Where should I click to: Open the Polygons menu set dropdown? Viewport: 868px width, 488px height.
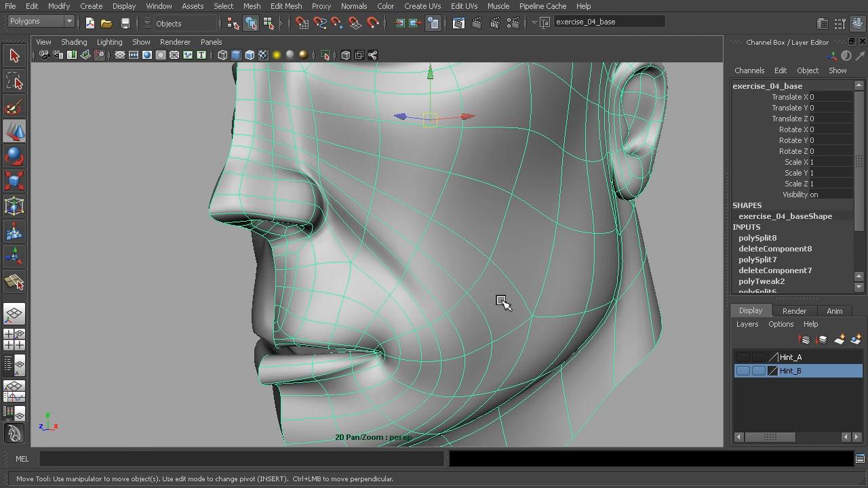[41, 22]
